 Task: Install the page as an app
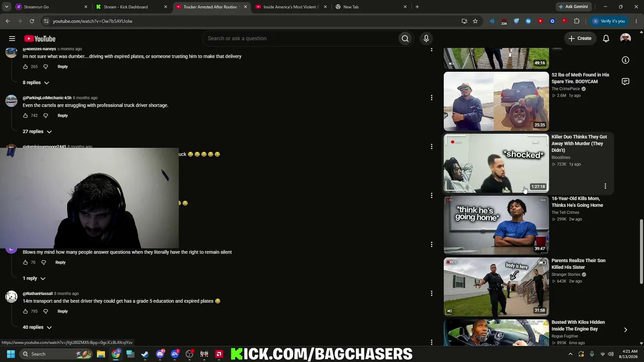click(x=464, y=21)
